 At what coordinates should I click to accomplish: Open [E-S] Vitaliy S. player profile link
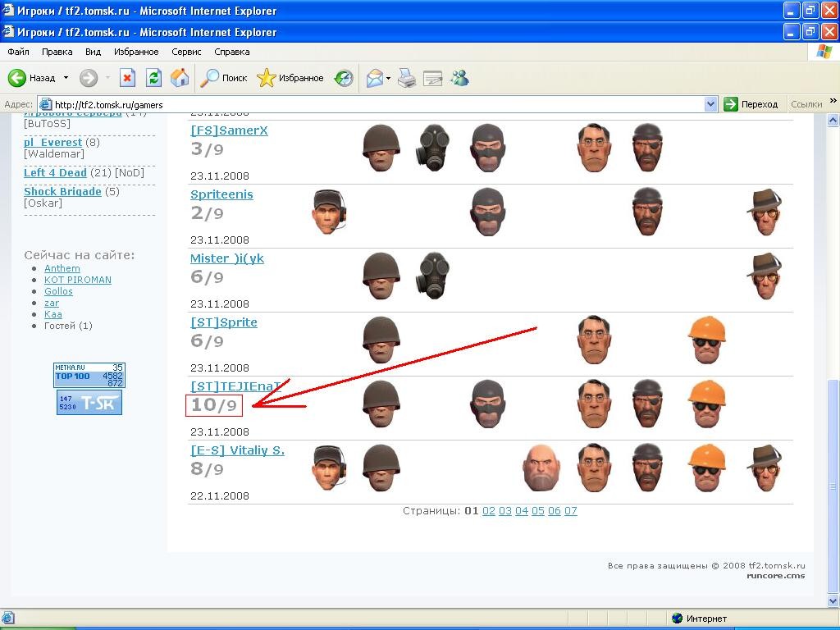[x=238, y=450]
